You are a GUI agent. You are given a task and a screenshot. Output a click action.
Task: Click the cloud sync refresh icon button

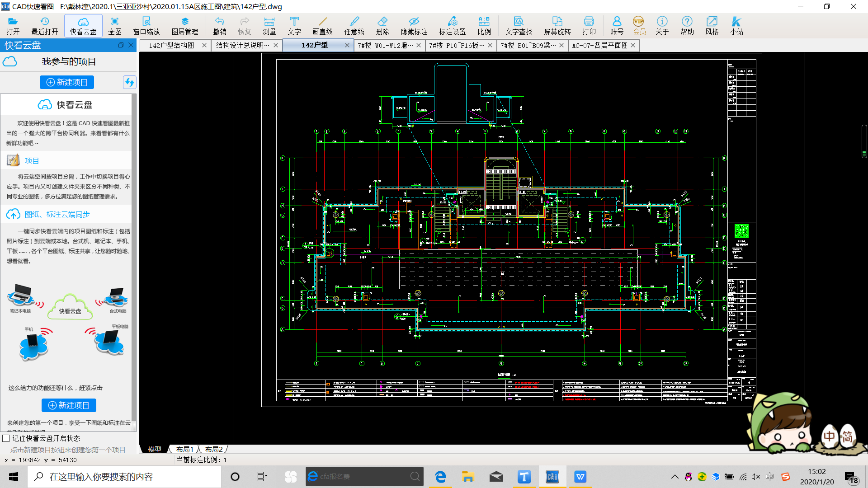pos(129,82)
